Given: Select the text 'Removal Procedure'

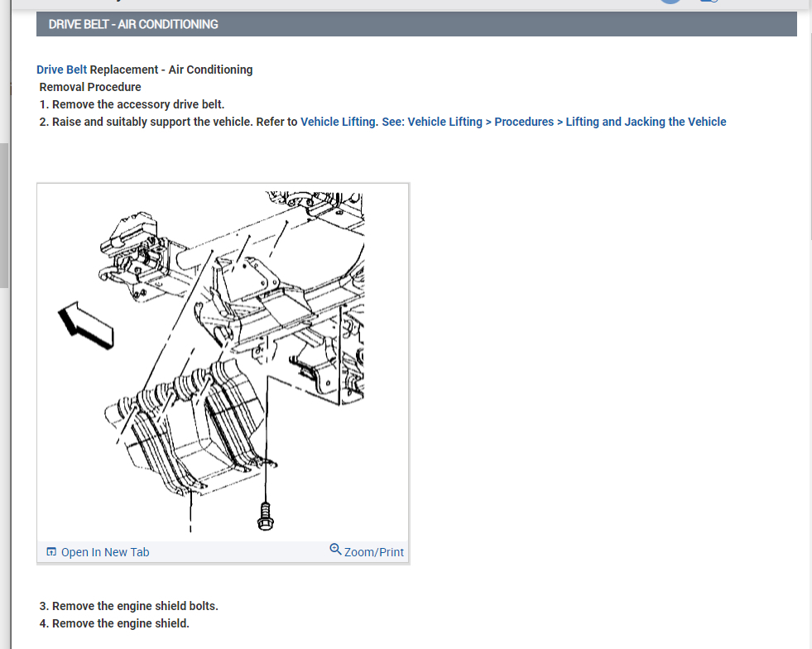Looking at the screenshot, I should (90, 87).
